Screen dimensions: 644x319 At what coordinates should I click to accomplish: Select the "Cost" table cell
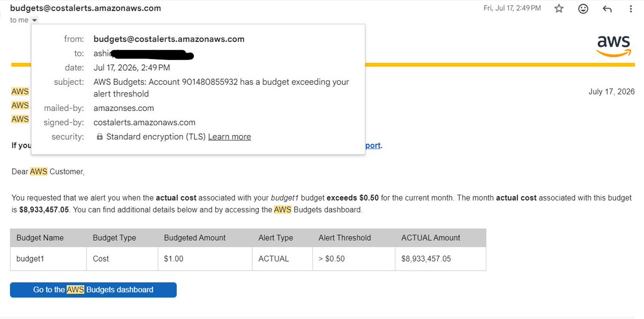pyautogui.click(x=122, y=258)
